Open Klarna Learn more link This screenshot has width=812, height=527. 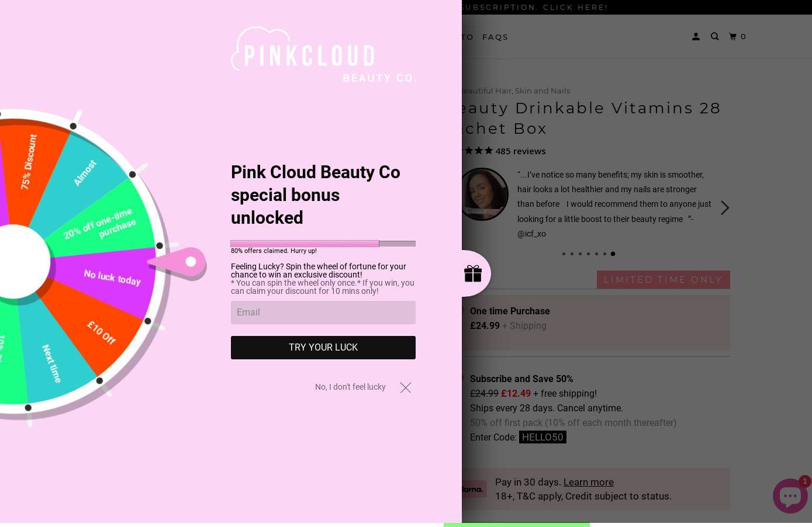pyautogui.click(x=588, y=482)
